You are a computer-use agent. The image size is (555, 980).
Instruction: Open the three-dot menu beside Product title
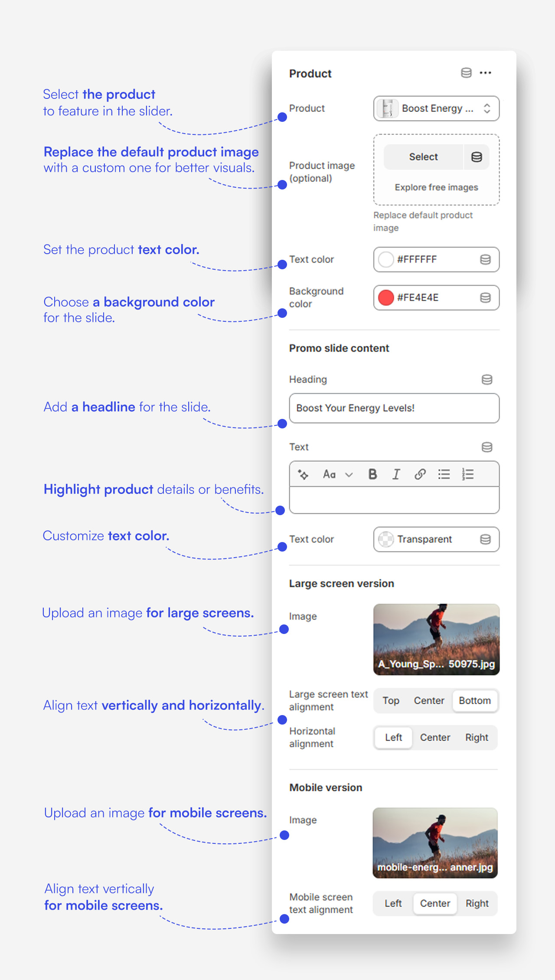tap(486, 73)
